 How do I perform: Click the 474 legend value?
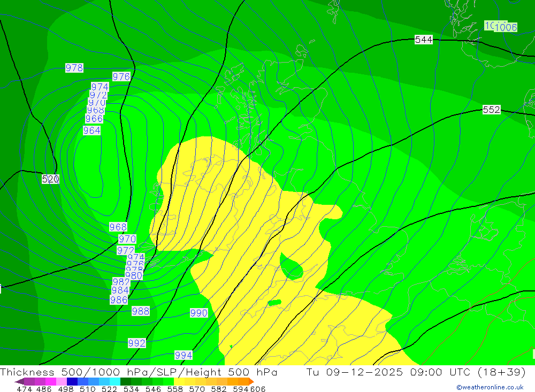point(25,389)
